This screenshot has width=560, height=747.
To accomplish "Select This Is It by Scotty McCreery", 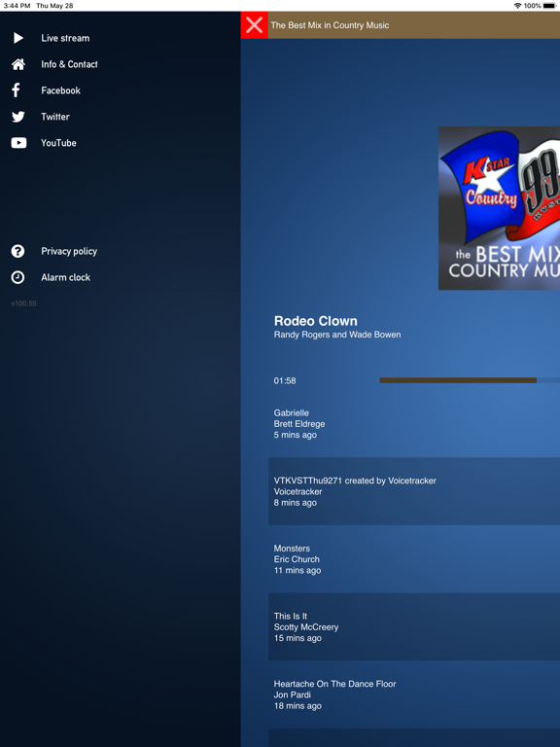I will coord(414,626).
